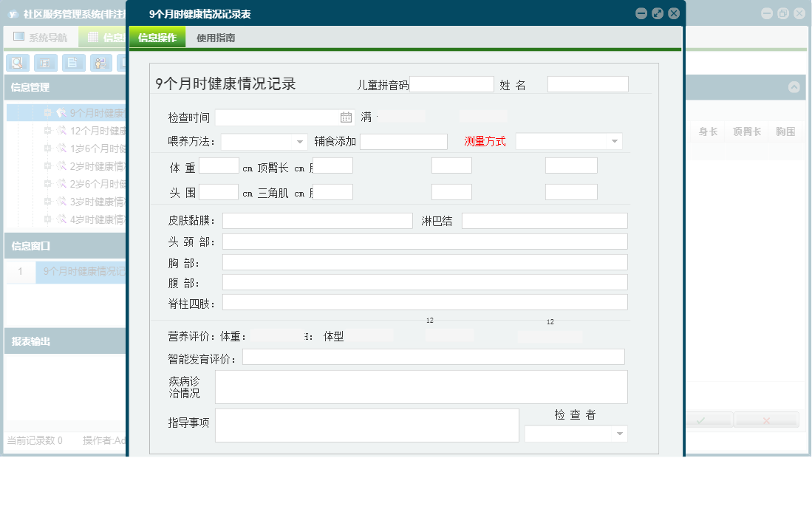
Task: Select 2岁6个月时 in the tree
Action: [x=98, y=184]
